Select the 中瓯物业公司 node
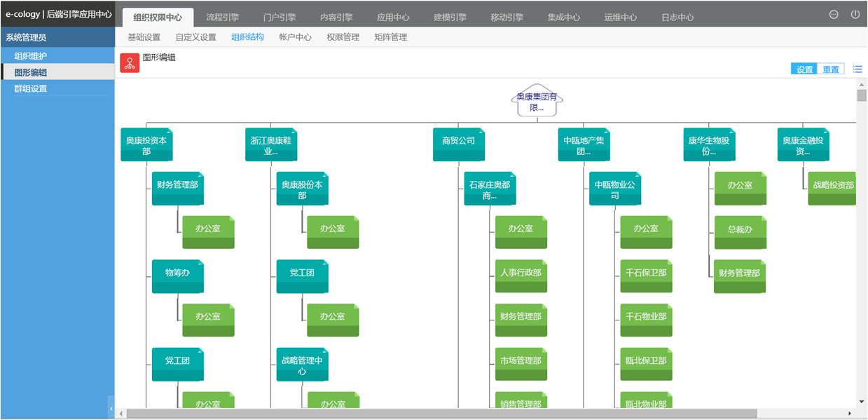 [x=615, y=189]
